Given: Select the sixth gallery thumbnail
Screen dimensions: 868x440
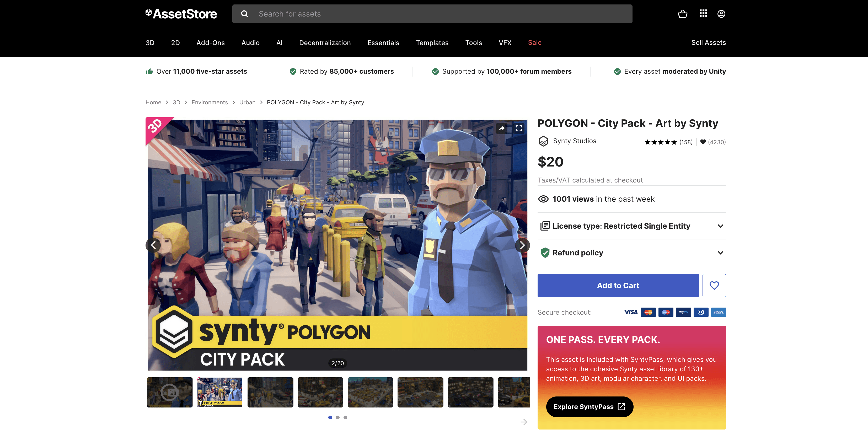Looking at the screenshot, I should click(x=420, y=392).
